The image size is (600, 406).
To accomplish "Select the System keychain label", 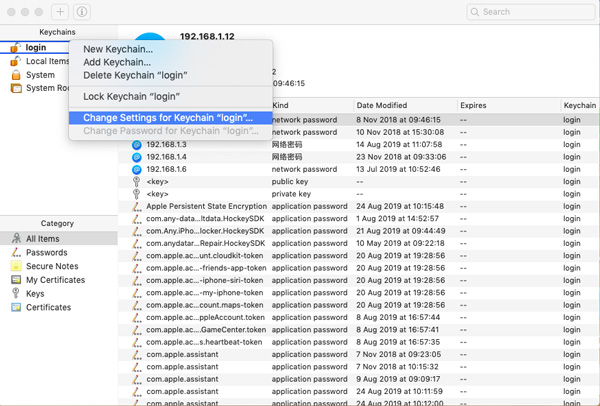I will pos(40,75).
